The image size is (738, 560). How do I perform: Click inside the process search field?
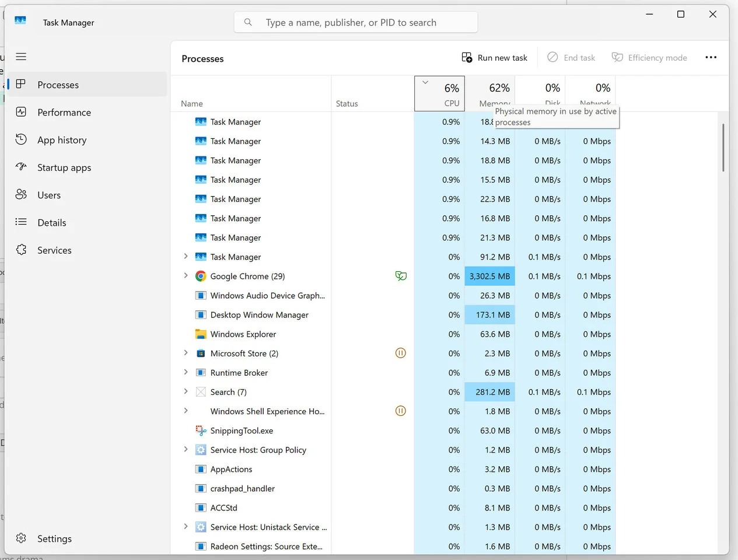[x=356, y=22]
